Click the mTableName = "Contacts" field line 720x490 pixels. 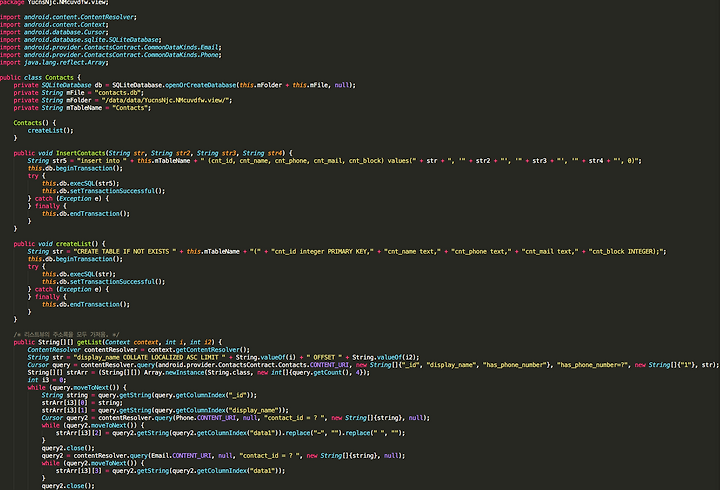pos(82,108)
